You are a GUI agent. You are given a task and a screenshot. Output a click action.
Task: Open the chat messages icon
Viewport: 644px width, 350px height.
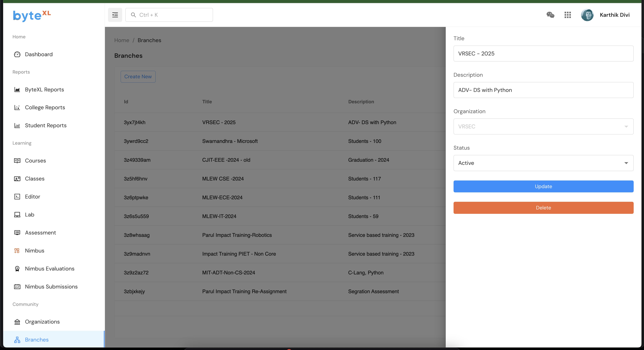coord(550,15)
